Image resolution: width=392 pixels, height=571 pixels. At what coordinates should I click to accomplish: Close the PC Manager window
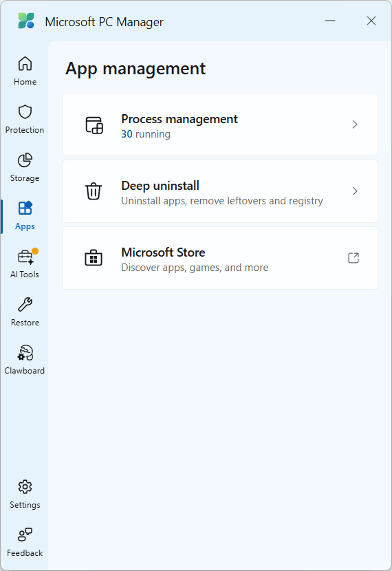pos(371,21)
